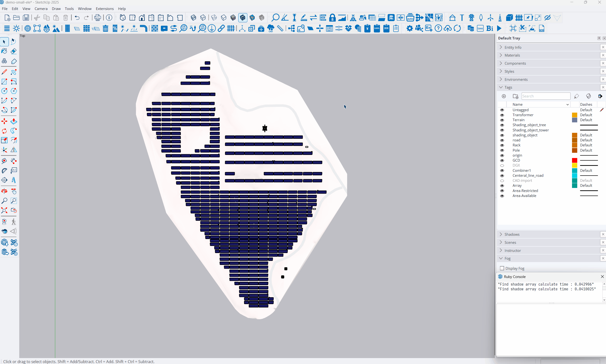
Task: Open the IRR clipboard report icon
Action: click(x=386, y=29)
